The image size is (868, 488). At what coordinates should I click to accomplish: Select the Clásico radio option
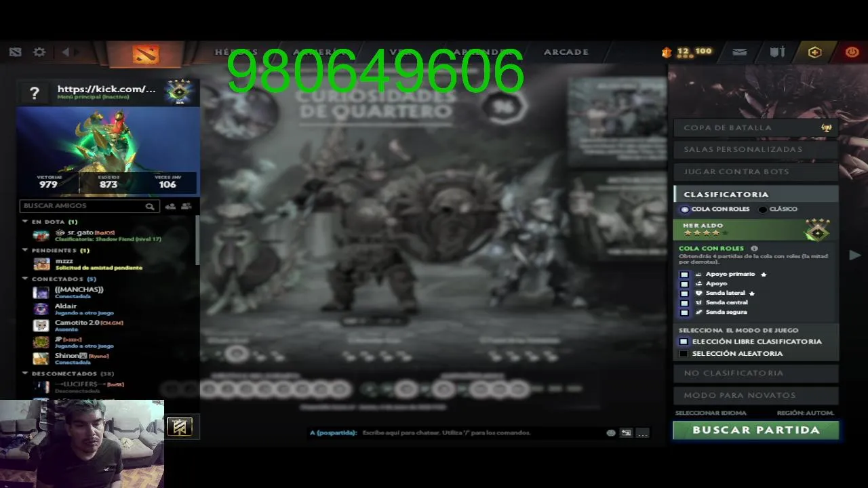coord(763,209)
